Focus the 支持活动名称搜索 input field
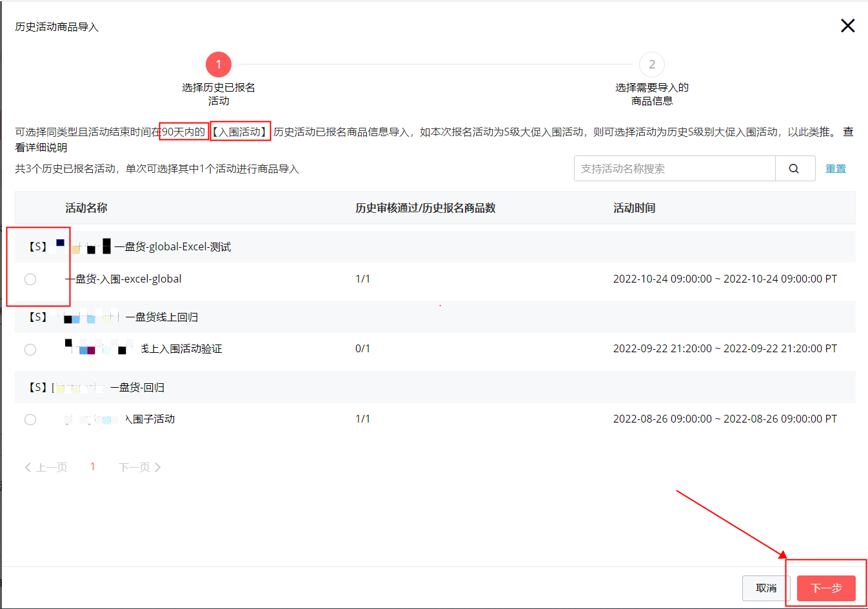The image size is (868, 609). [675, 168]
